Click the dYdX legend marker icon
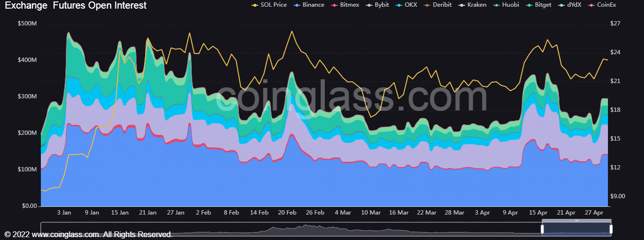Viewport: 644px width, 240px height. (561, 5)
